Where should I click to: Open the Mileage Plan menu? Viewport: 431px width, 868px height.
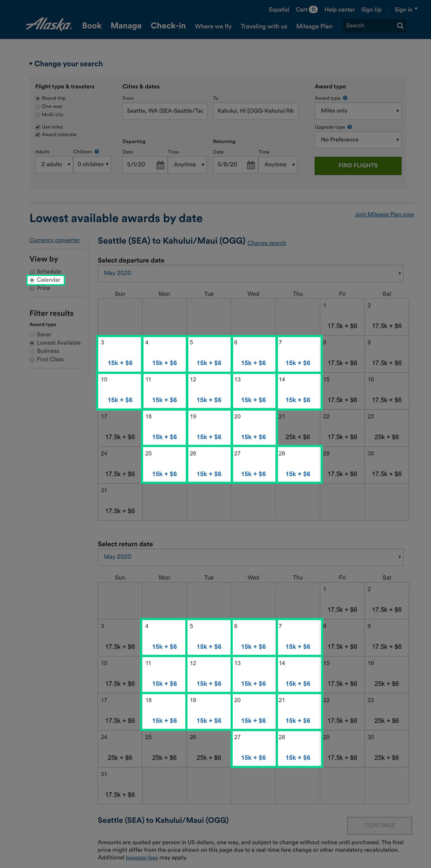pyautogui.click(x=314, y=26)
